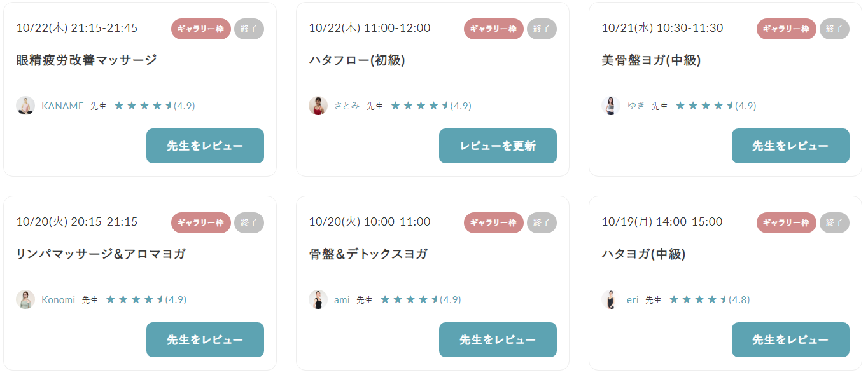This screenshot has width=868, height=375.
Task: Click eri teacher's profile photo
Action: point(611,299)
